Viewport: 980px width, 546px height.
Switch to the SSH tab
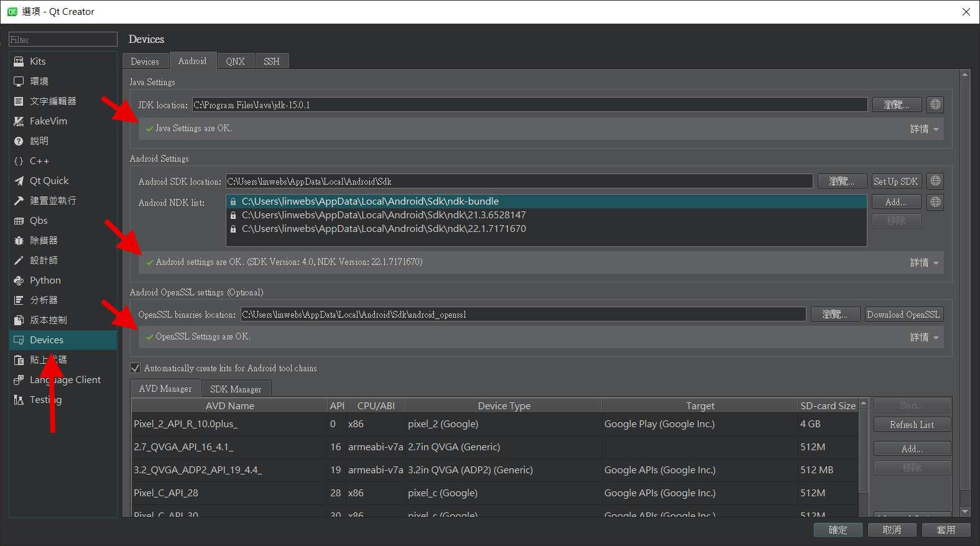point(272,62)
